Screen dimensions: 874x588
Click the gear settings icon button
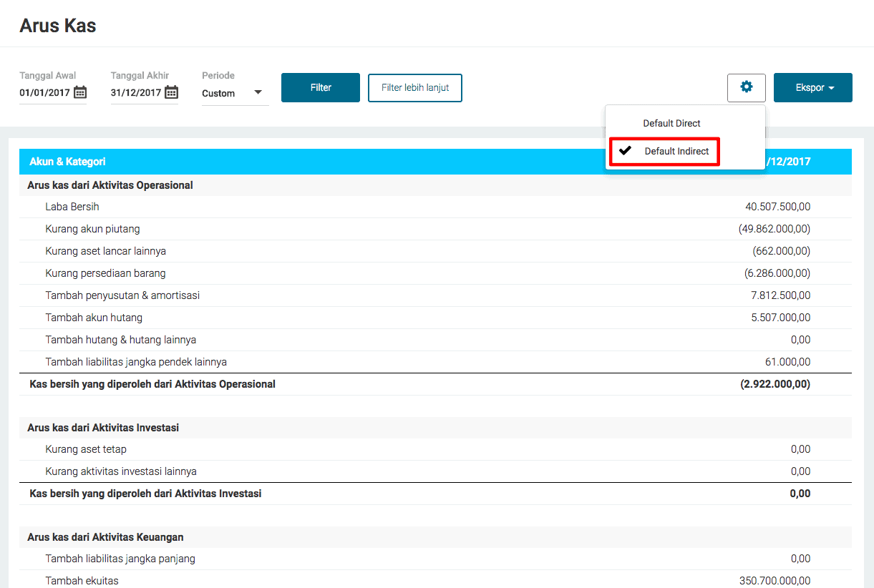pos(747,87)
